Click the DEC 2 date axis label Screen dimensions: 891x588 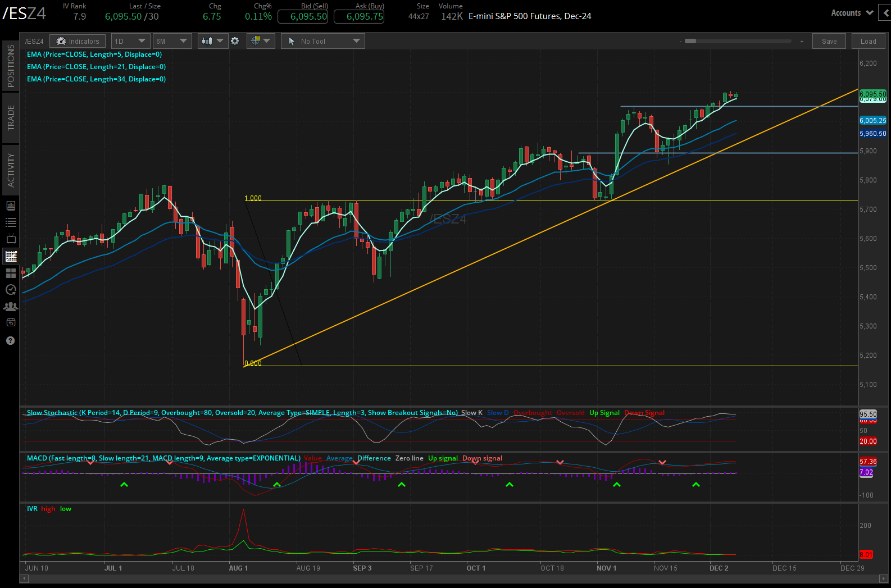click(x=719, y=568)
